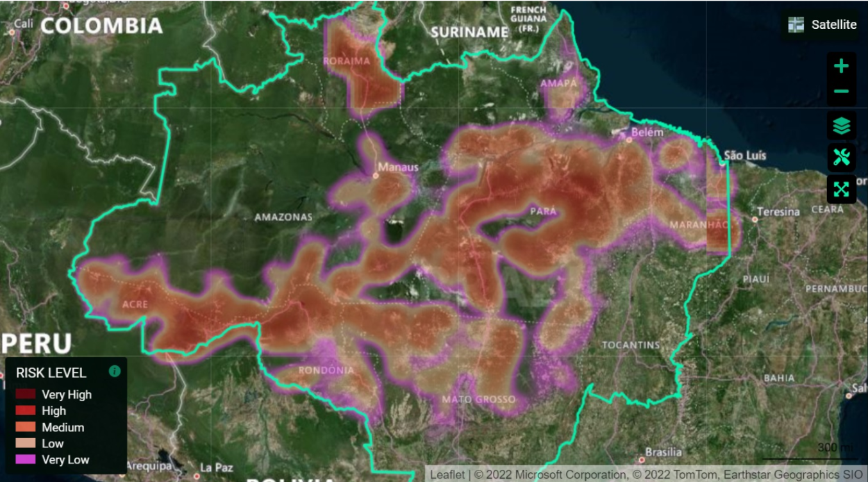868x482 pixels.
Task: Click the risk level info icon
Action: (x=115, y=371)
